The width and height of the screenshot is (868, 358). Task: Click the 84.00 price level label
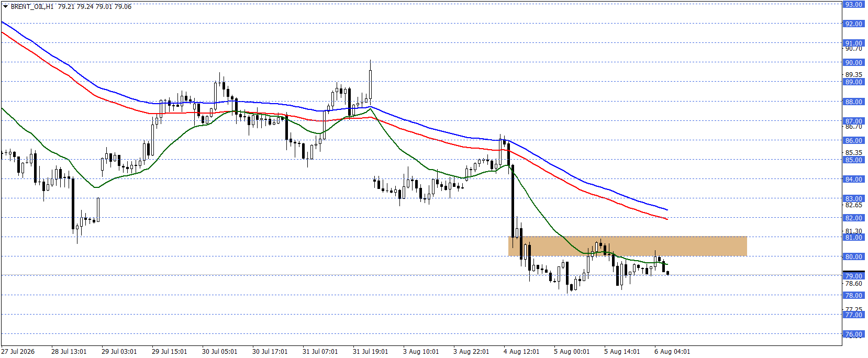(853, 180)
